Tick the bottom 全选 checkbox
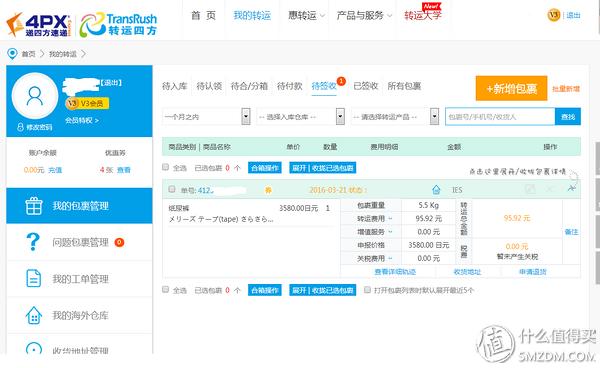The width and height of the screenshot is (600, 368). (x=165, y=289)
